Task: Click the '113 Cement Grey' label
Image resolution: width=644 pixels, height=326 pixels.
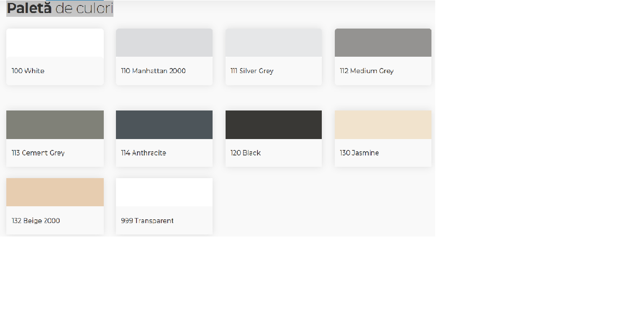Action: [x=38, y=153]
